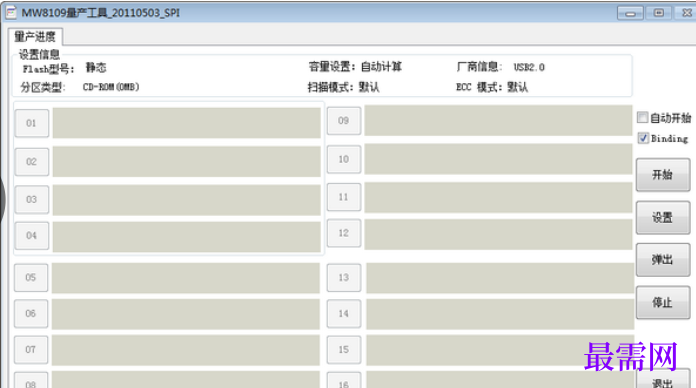The width and height of the screenshot is (696, 388).
Task: Select port button 14
Action: (344, 313)
